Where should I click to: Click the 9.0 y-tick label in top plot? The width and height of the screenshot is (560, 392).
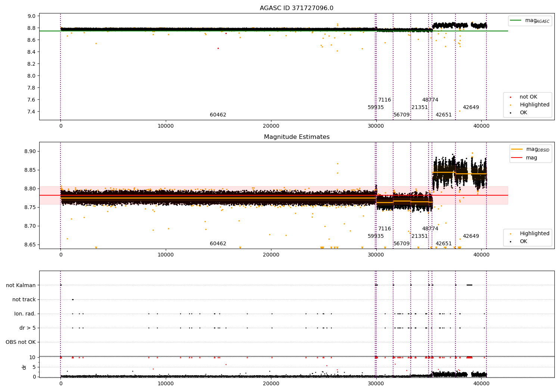tap(32, 16)
